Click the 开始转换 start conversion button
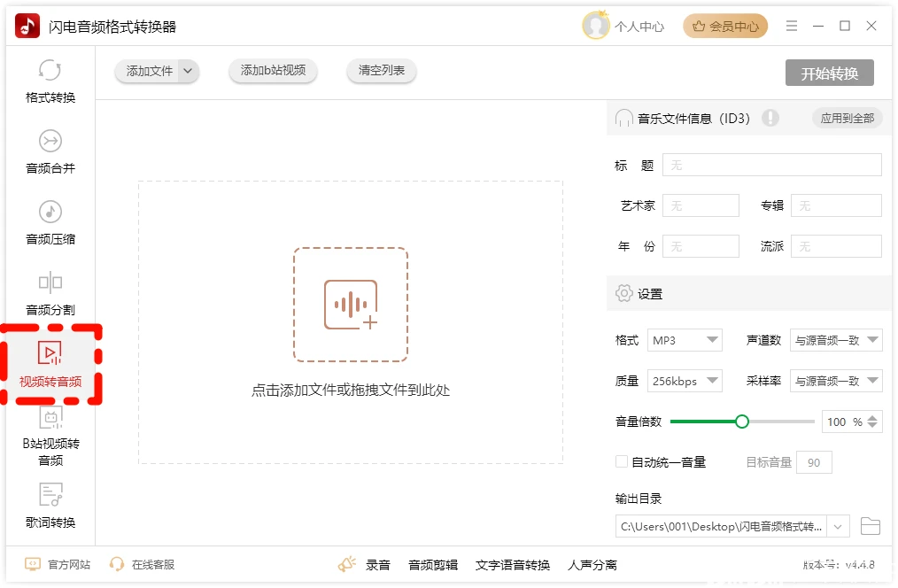Viewport: 898px width, 588px height. pos(829,73)
